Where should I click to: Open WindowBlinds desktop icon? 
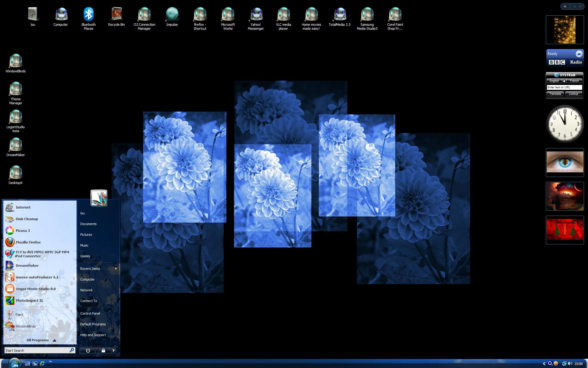(x=16, y=63)
